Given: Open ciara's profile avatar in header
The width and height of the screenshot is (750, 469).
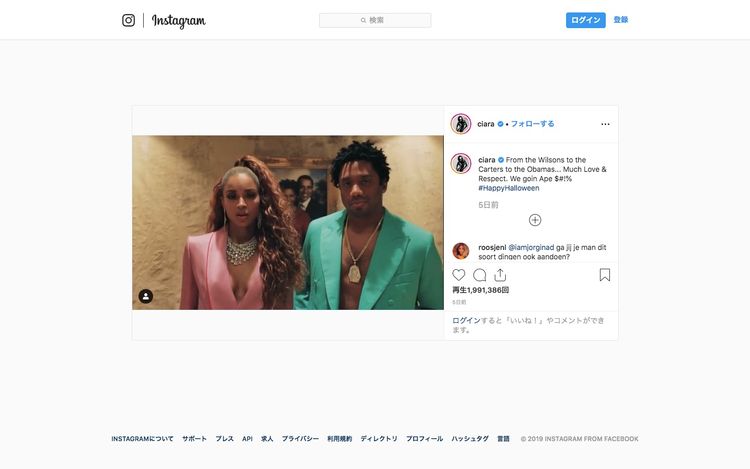Looking at the screenshot, I should 461,124.
